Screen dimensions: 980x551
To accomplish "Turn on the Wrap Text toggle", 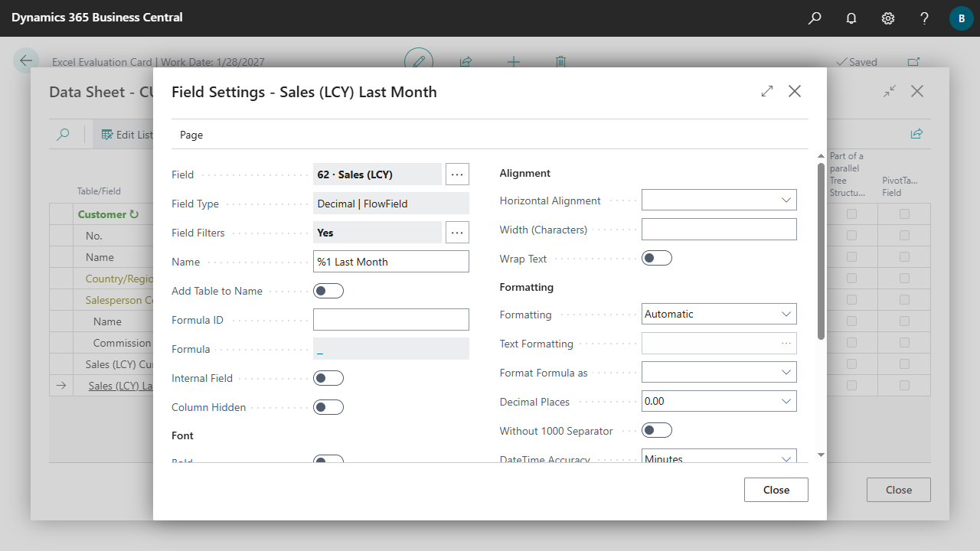I will 656,259.
